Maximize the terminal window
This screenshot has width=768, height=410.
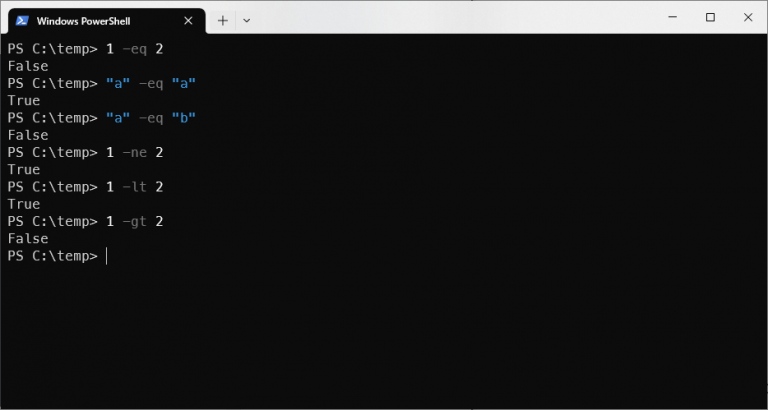[x=710, y=17]
